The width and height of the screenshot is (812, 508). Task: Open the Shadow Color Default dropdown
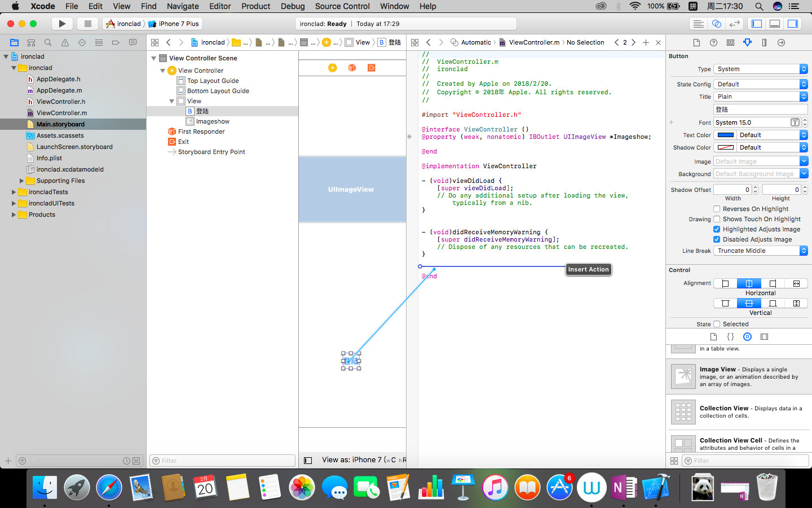772,147
